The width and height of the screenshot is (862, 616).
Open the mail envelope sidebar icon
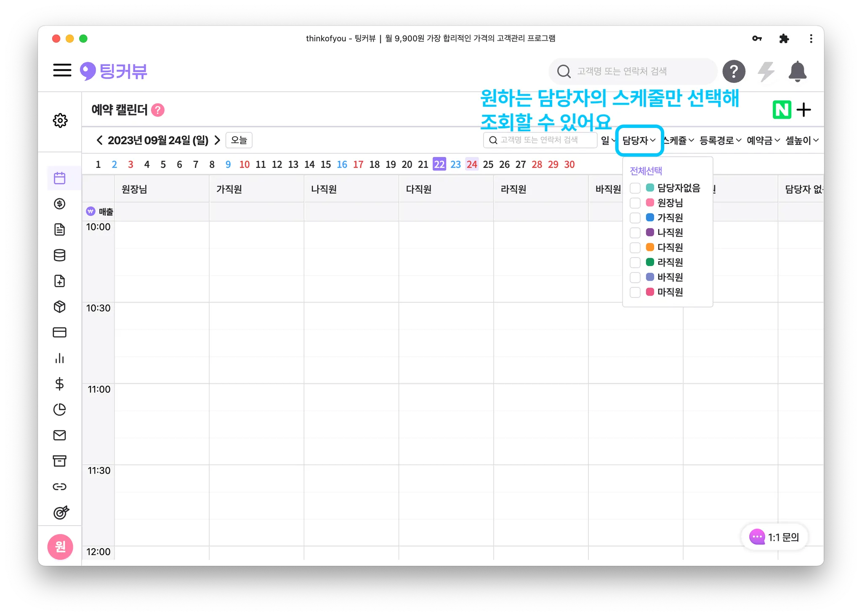click(60, 435)
